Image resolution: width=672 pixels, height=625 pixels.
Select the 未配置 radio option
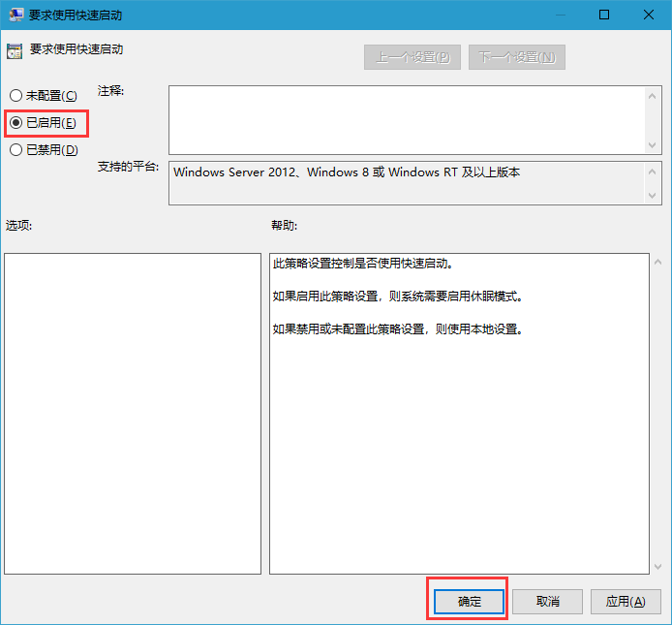pos(15,96)
